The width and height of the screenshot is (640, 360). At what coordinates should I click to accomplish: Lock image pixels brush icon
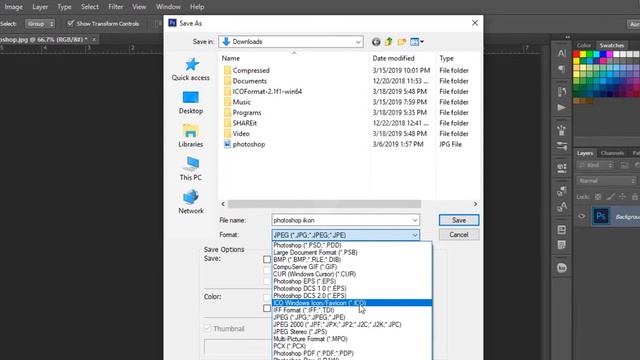coord(610,197)
